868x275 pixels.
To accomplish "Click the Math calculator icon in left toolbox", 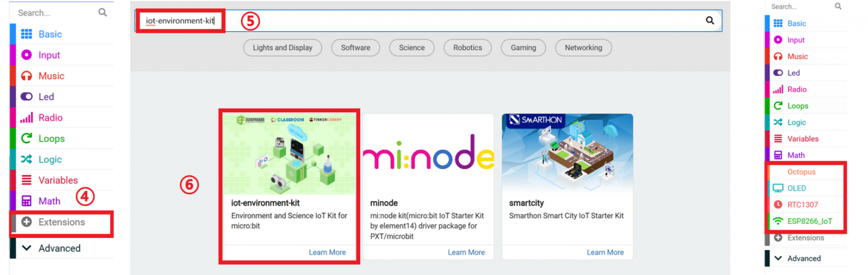I will (x=26, y=201).
